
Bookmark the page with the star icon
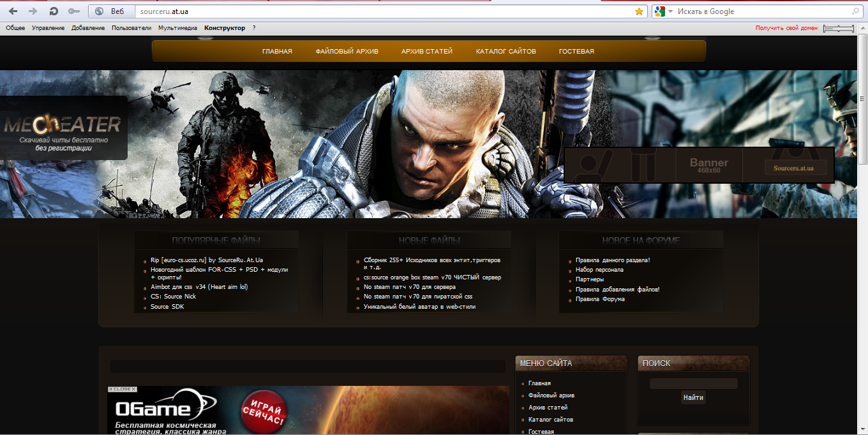pyautogui.click(x=639, y=11)
